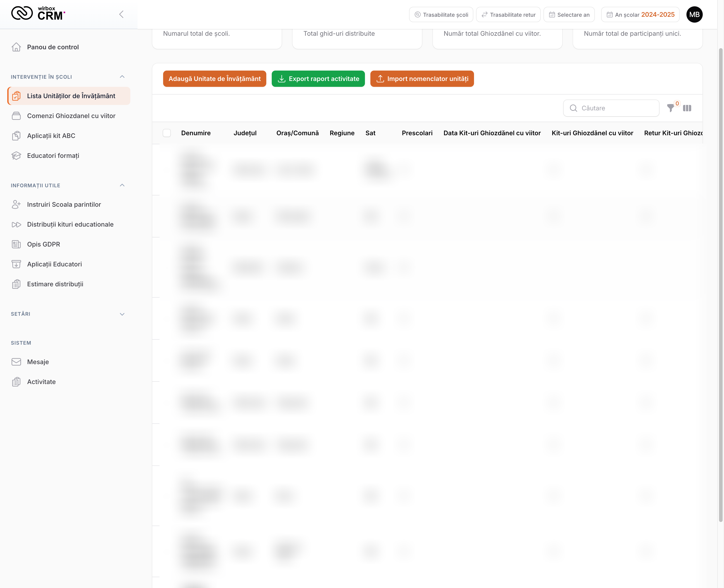
Task: Click the Mesaje envelope icon
Action: tap(16, 362)
